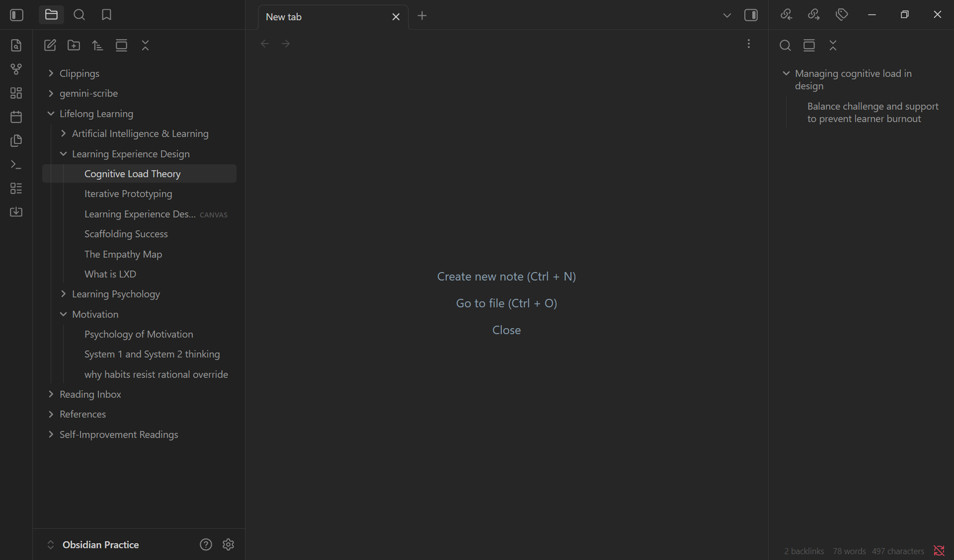Open the help icon
The width and height of the screenshot is (954, 560).
(206, 544)
